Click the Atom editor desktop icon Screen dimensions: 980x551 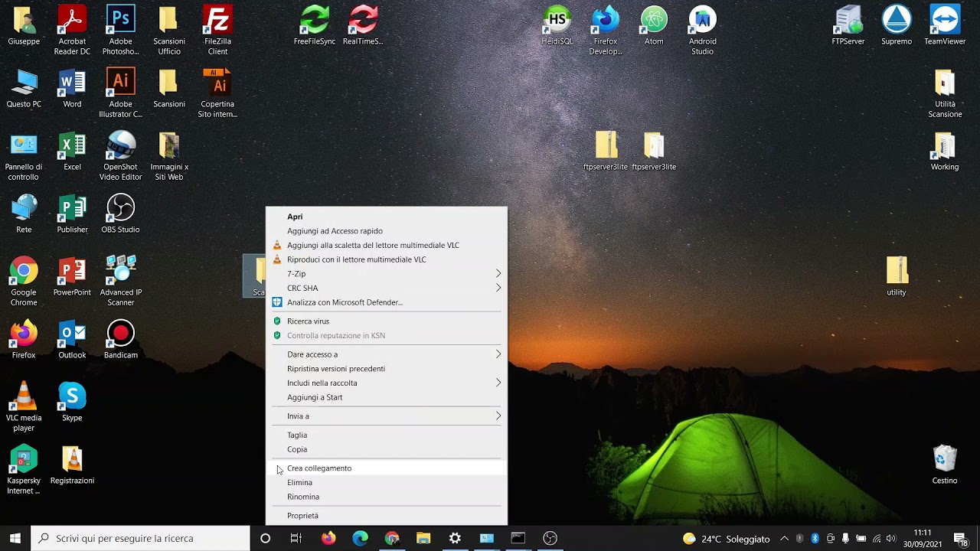pyautogui.click(x=654, y=25)
